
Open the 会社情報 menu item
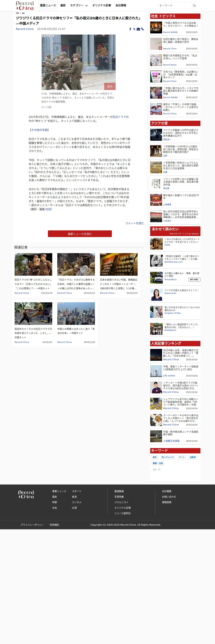(x=121, y=6)
